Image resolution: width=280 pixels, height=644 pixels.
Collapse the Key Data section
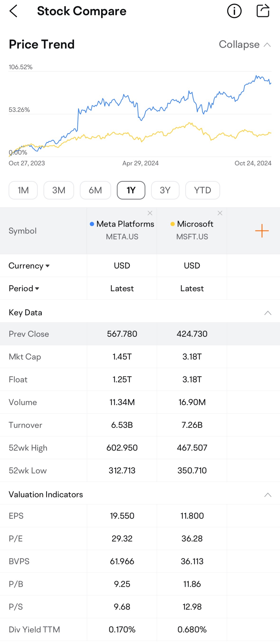(268, 313)
